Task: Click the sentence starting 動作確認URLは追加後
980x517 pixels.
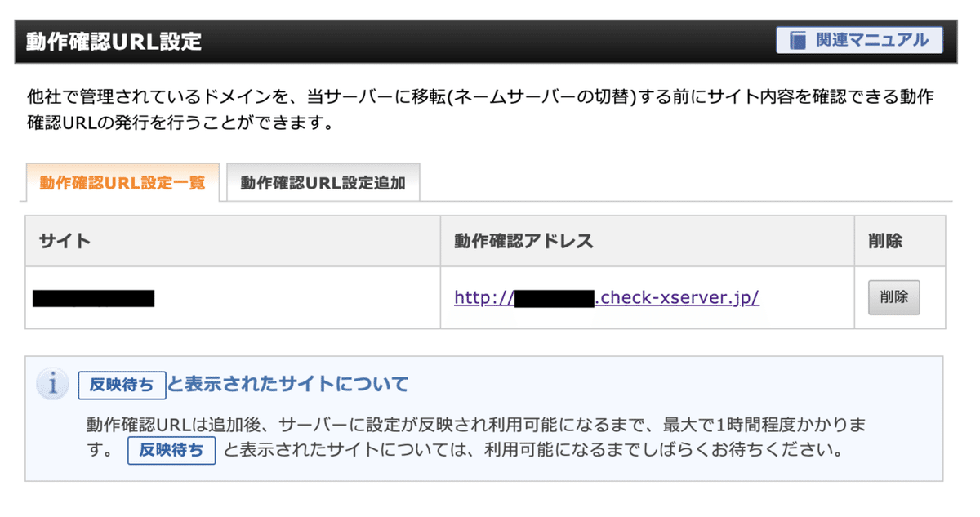Action: click(x=474, y=425)
